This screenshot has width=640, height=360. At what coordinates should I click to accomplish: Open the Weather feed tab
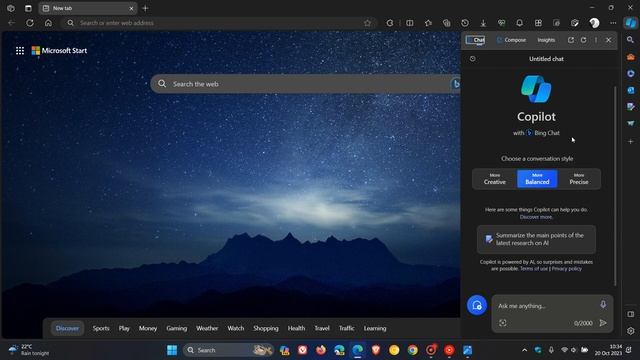coord(207,328)
